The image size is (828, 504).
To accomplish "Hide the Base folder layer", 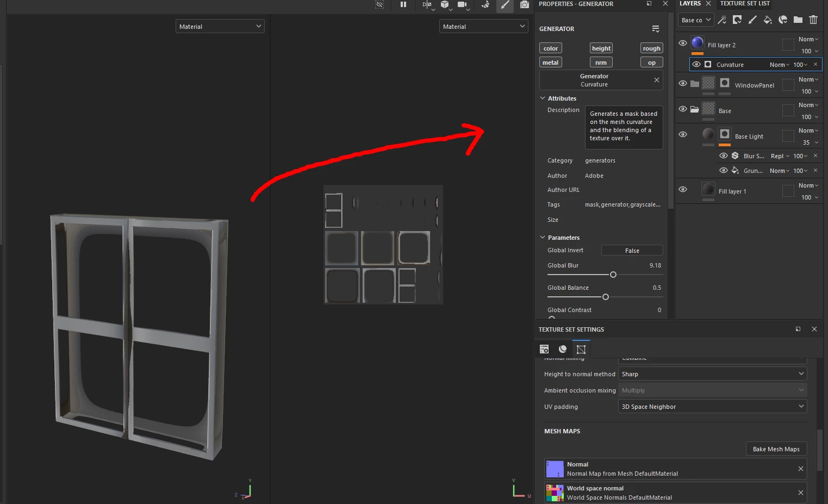I will coord(683,109).
